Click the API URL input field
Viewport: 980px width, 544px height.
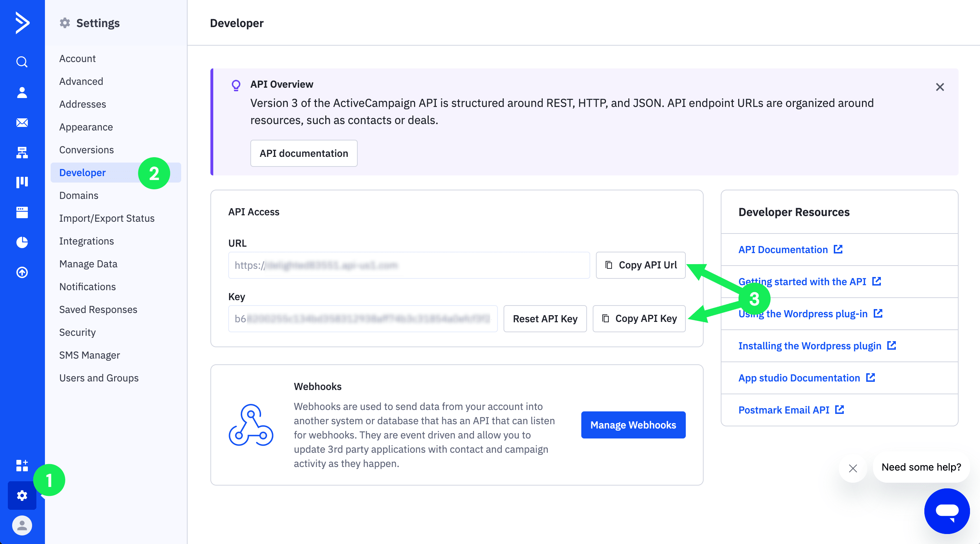click(409, 265)
